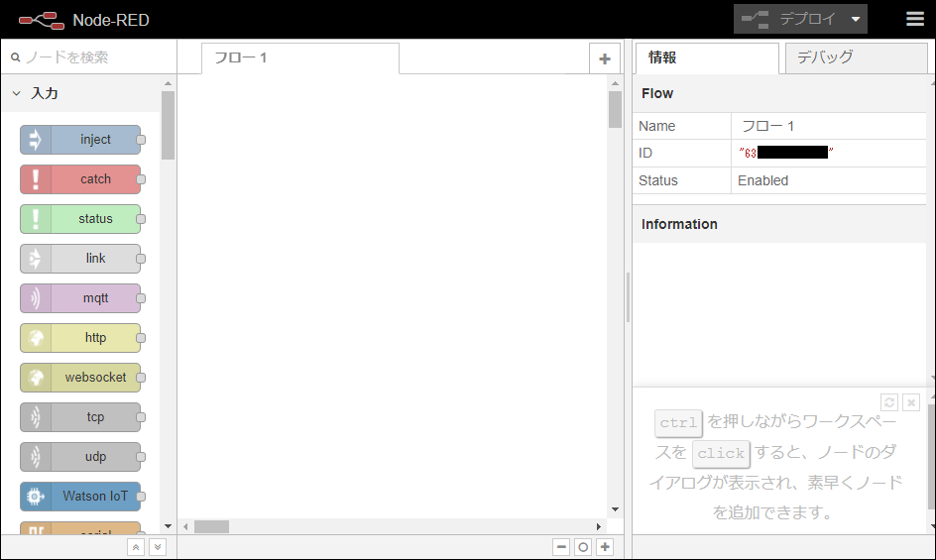Screen dimensions: 936x560
Task: Select the udp input node
Action: point(80,457)
